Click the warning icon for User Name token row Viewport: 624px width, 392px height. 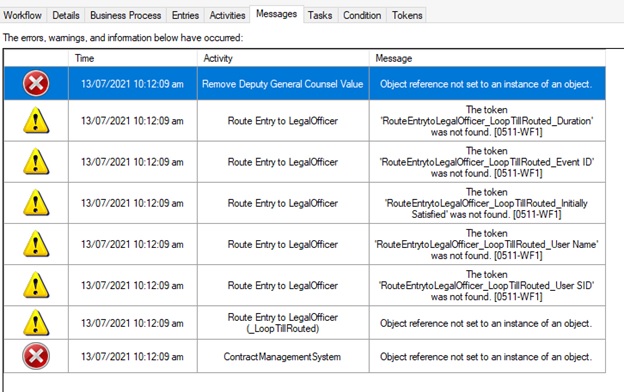(x=36, y=244)
